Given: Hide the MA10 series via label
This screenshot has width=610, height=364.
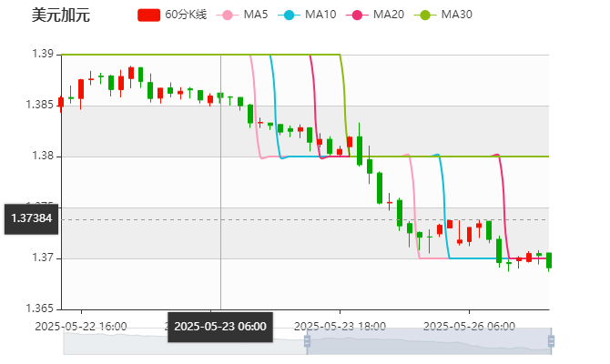Looking at the screenshot, I should tap(320, 15).
